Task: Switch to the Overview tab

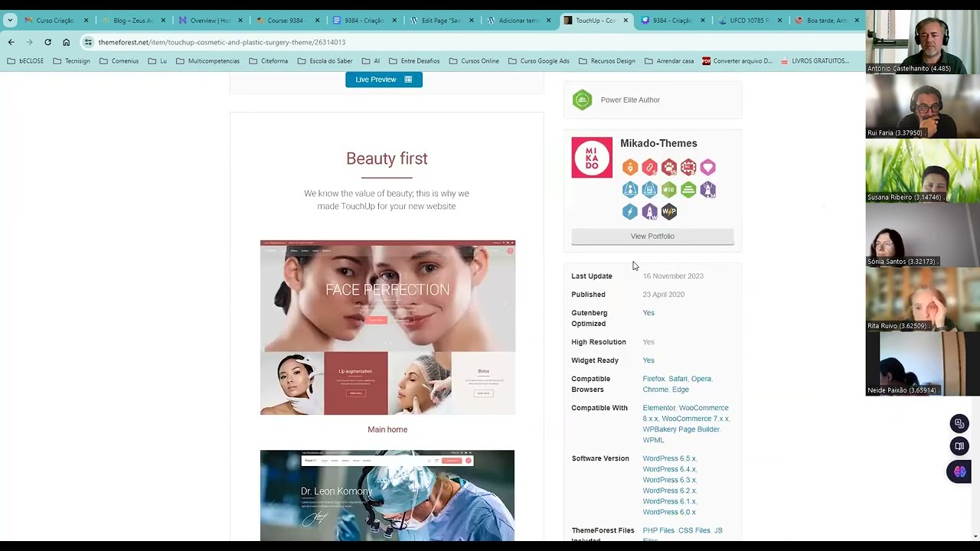Action: click(210, 21)
